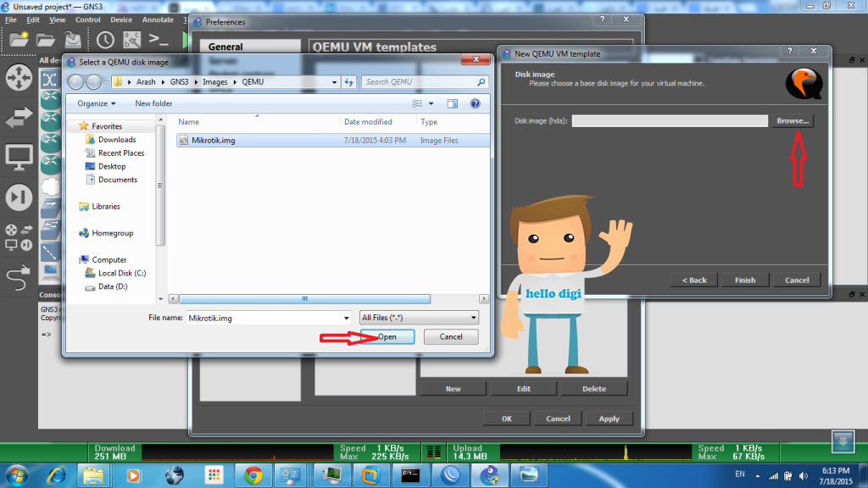Viewport: 868px width, 488px height.
Task: Open the command prompt taskbar icon
Action: tap(410, 475)
